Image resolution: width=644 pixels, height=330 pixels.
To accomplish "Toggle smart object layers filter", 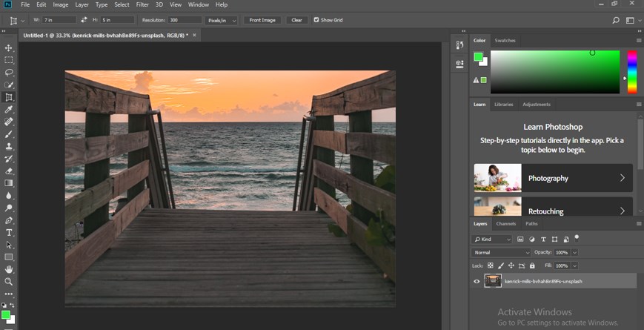I will click(x=566, y=240).
